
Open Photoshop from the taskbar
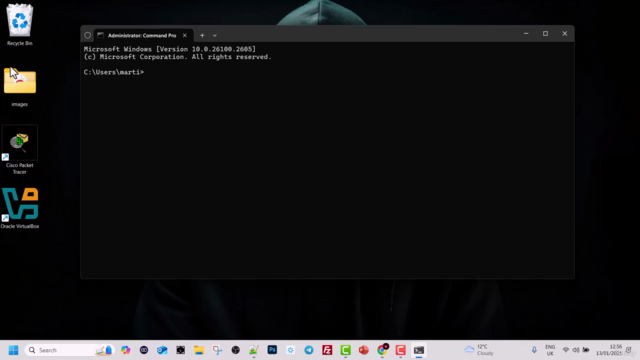[x=272, y=350]
